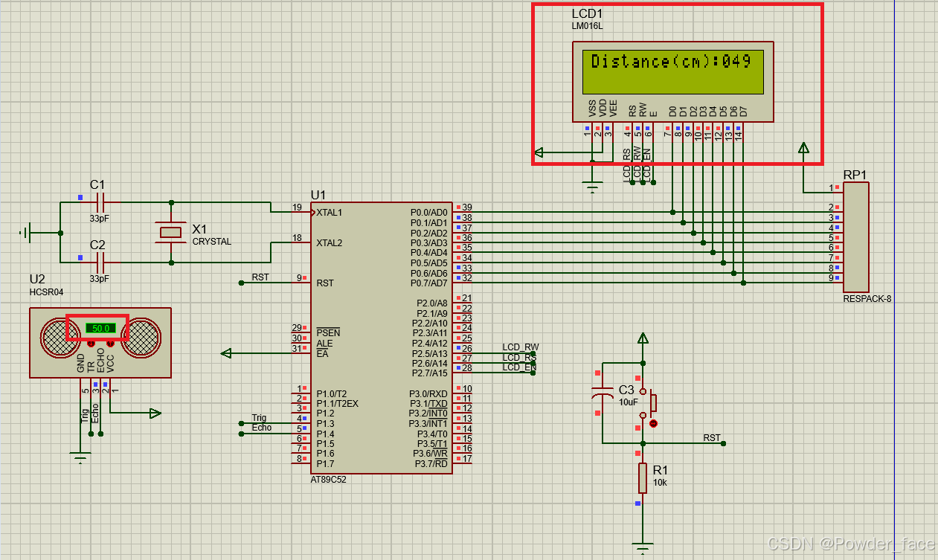Click the Echo net label beside pin P1.4
This screenshot has width=938, height=560.
[262, 428]
